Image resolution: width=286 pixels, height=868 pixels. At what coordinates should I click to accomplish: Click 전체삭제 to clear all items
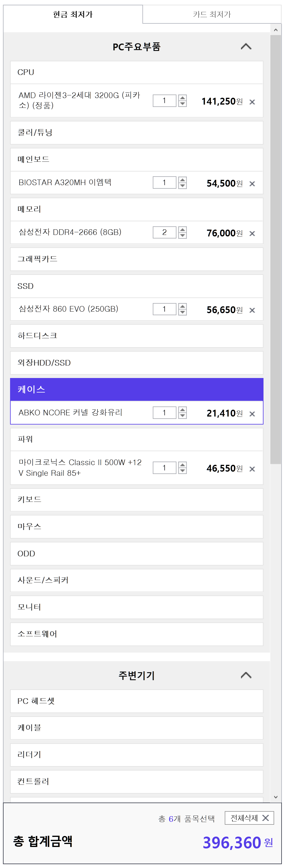249,818
